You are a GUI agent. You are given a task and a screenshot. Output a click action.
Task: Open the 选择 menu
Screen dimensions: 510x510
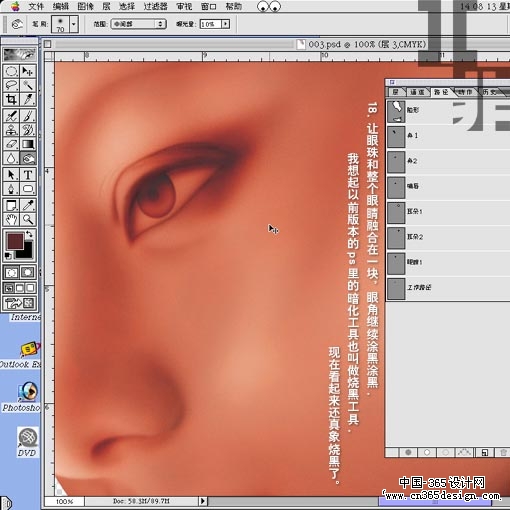127,6
